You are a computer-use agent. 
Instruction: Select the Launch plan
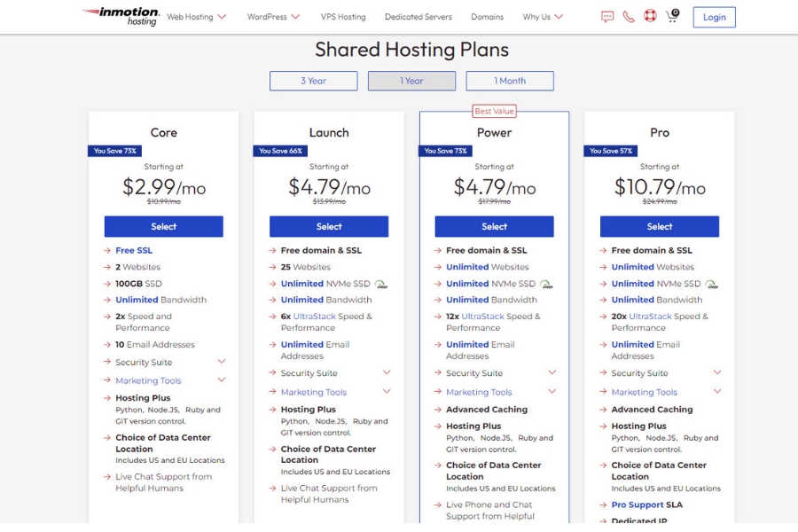coord(329,227)
